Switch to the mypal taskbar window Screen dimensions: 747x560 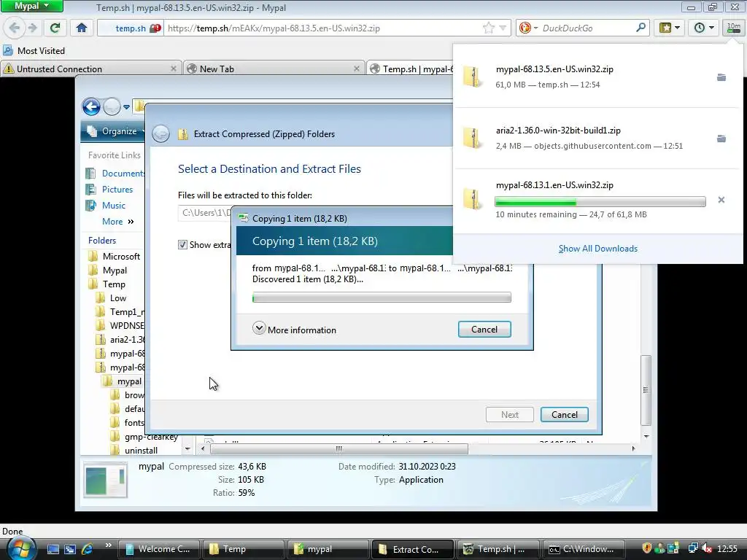(328, 549)
